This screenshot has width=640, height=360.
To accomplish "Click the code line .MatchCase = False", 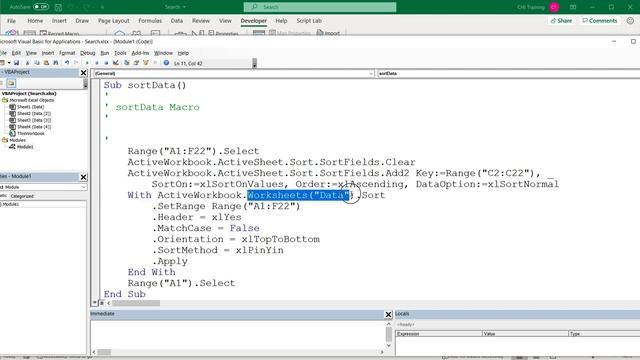I will (206, 228).
